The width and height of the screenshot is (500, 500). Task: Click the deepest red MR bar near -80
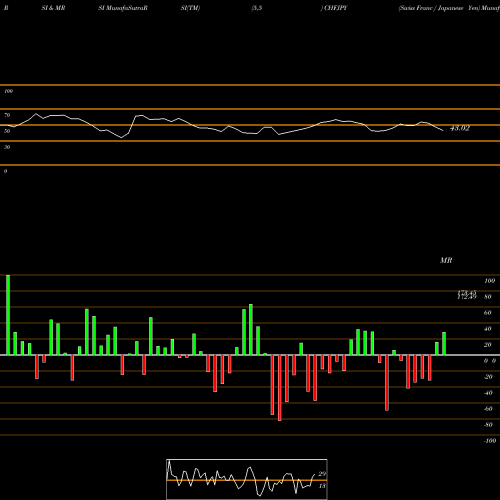[280, 388]
